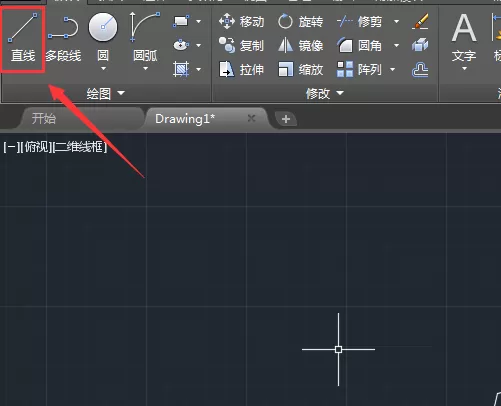The width and height of the screenshot is (501, 406).
Task: Use the 镜像 mirror tool
Action: (300, 45)
